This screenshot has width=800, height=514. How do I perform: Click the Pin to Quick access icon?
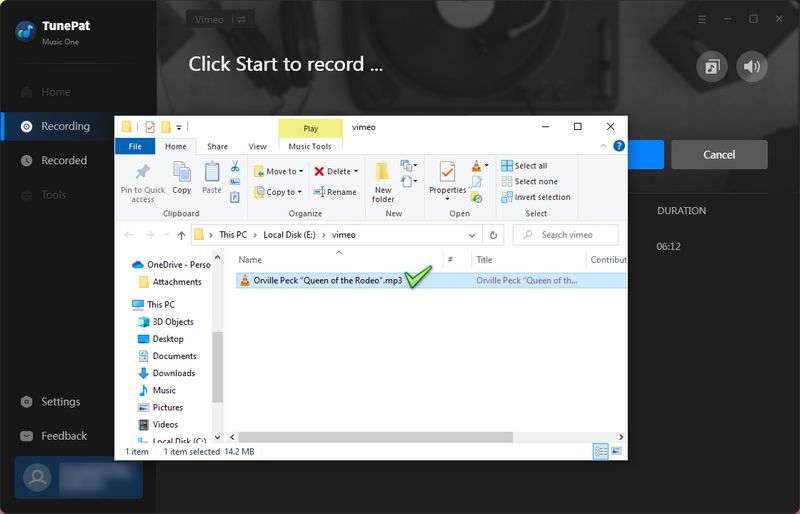tap(143, 172)
